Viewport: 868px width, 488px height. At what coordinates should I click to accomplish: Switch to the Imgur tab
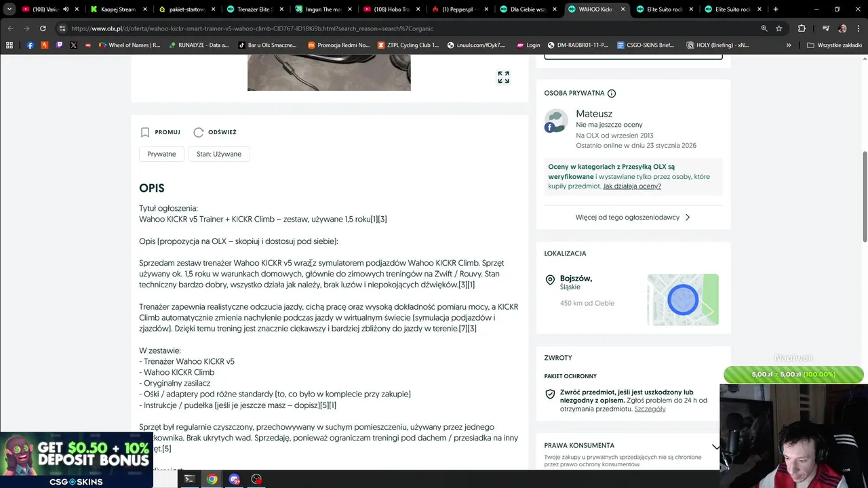point(323,9)
